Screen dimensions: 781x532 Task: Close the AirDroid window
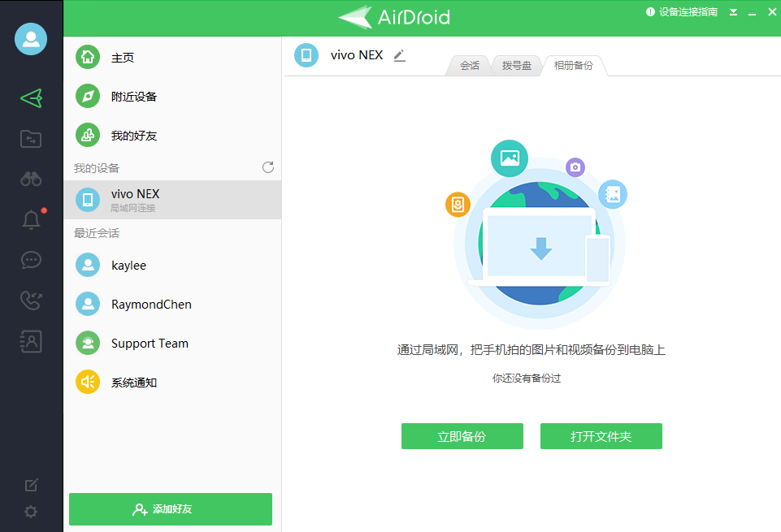click(x=771, y=12)
